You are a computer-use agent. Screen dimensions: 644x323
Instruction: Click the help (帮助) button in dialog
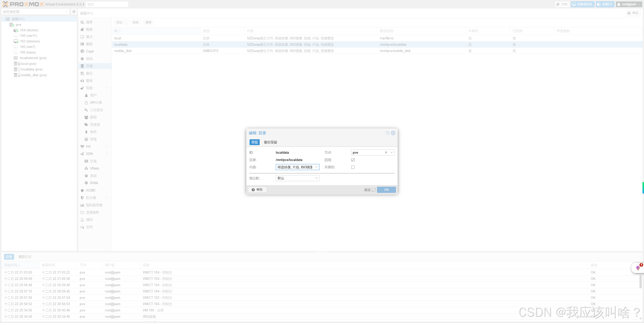(257, 190)
